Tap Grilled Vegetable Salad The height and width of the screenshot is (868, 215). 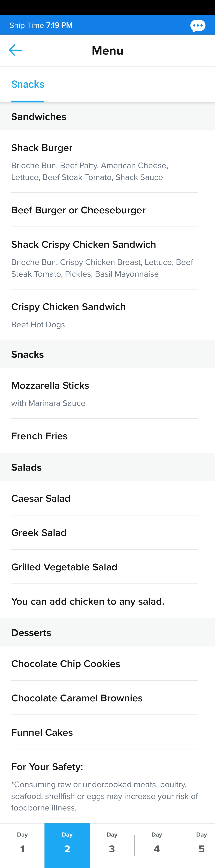(107, 567)
